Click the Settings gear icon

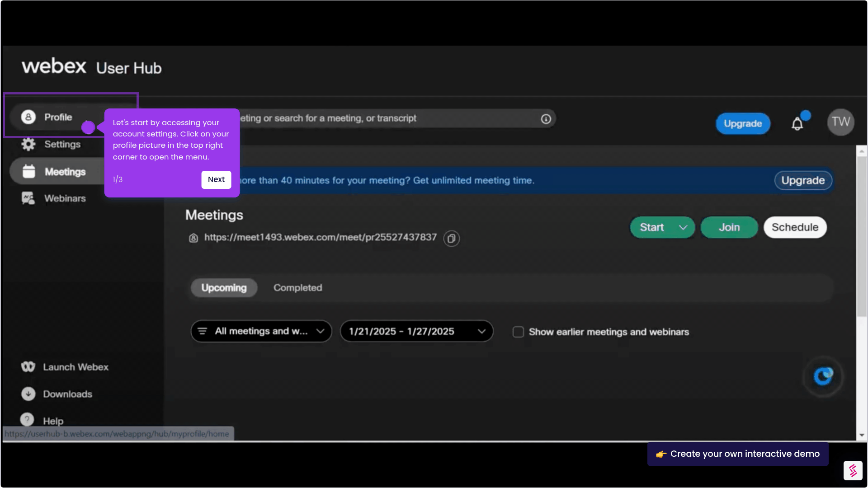tap(28, 145)
